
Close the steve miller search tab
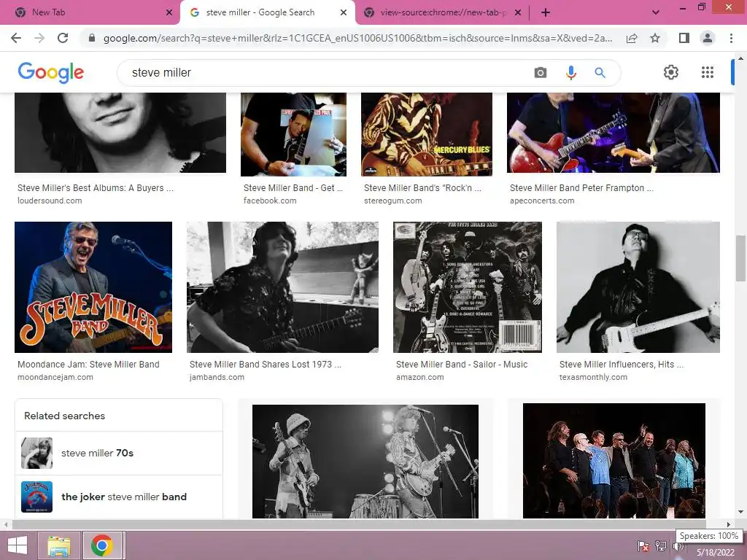[x=344, y=13]
